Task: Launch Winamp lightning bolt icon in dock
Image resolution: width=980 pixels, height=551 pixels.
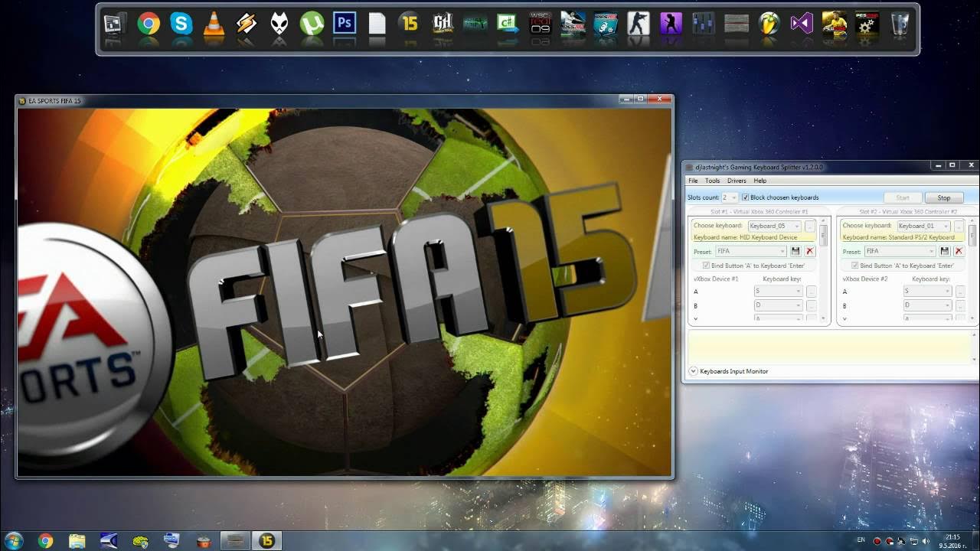Action: point(247,24)
